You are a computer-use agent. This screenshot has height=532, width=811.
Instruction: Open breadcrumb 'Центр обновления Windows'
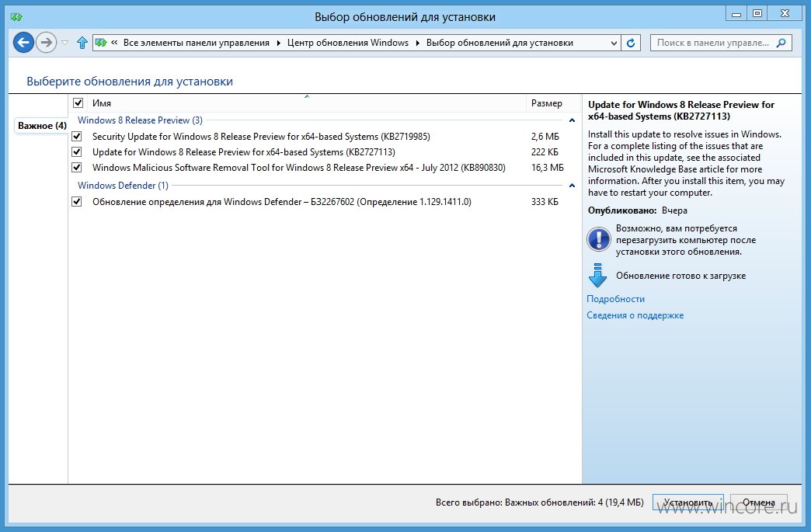[x=347, y=43]
